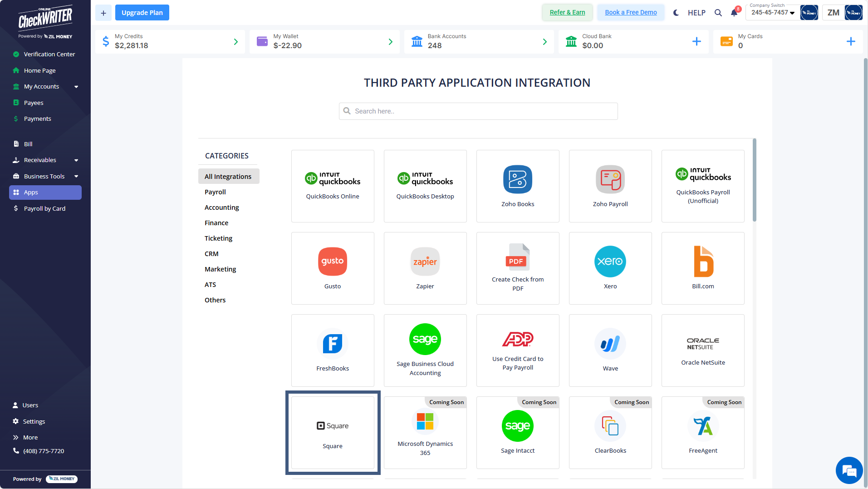Open the Square integration
This screenshot has height=489, width=868.
333,432
